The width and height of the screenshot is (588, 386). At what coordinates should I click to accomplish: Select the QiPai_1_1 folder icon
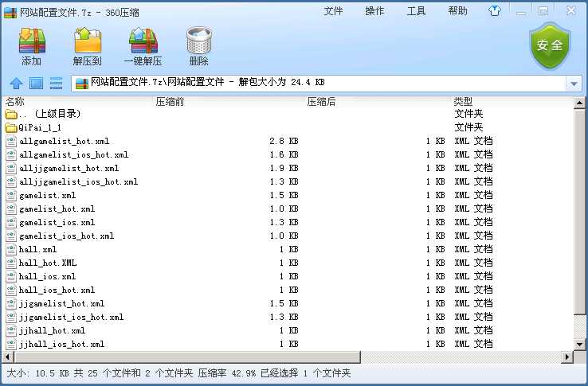point(11,127)
